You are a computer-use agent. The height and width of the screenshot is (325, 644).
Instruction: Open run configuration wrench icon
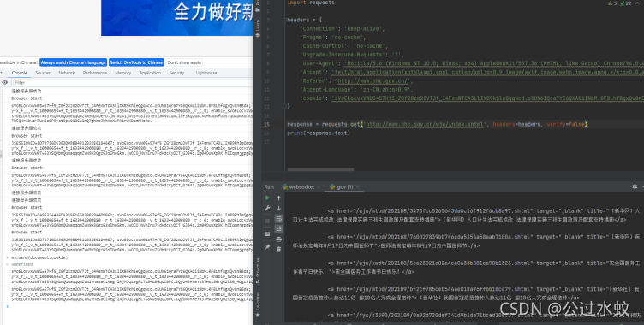268,208
